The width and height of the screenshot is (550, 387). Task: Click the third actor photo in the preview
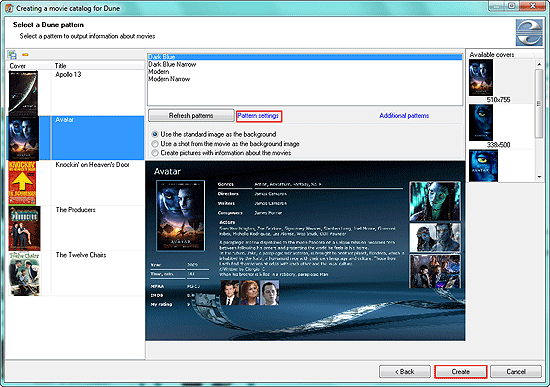click(270, 293)
